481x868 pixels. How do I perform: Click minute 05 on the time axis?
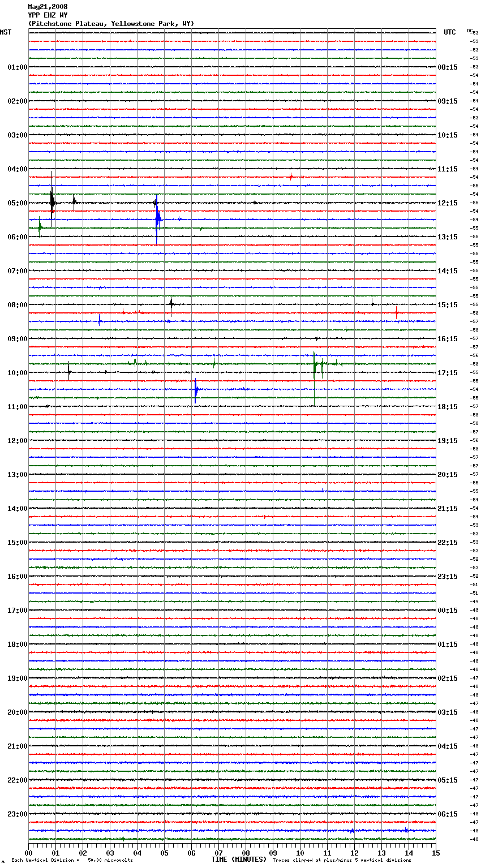164,853
